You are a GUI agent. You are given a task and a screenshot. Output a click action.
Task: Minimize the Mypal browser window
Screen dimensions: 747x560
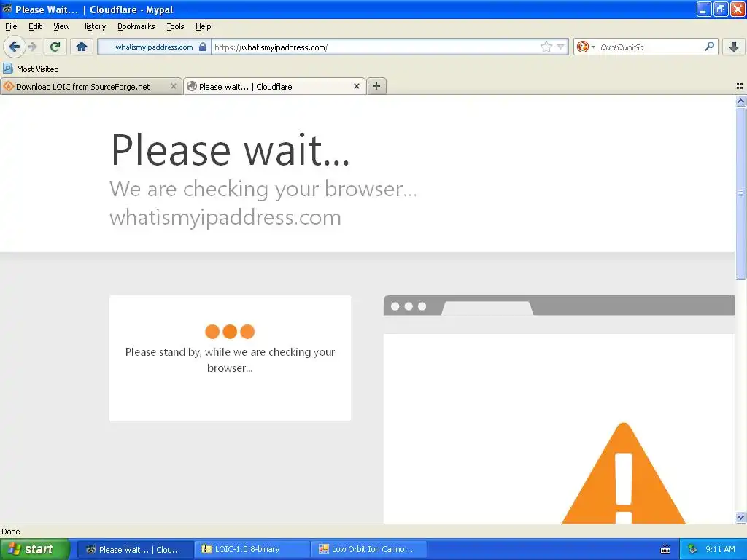pos(703,9)
